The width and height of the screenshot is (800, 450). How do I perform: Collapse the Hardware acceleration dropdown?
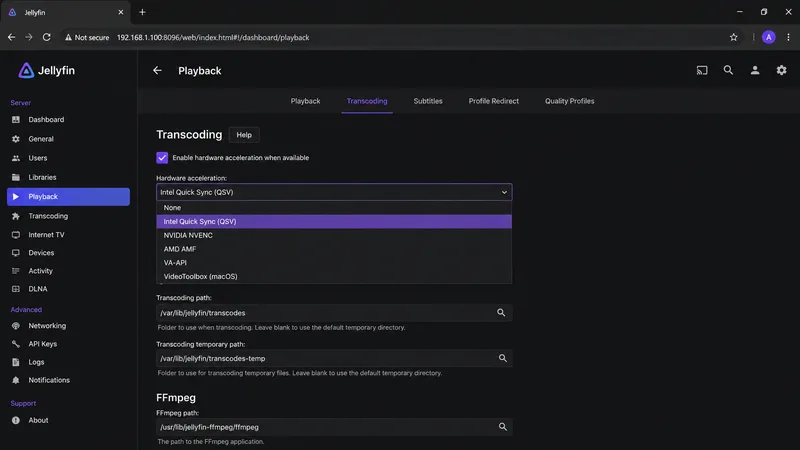pos(334,192)
